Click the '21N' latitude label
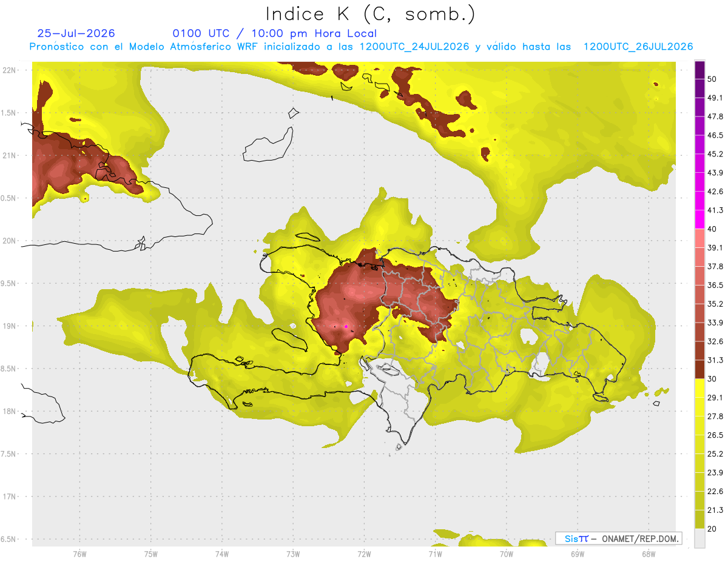This screenshot has width=728, height=562. [x=8, y=155]
